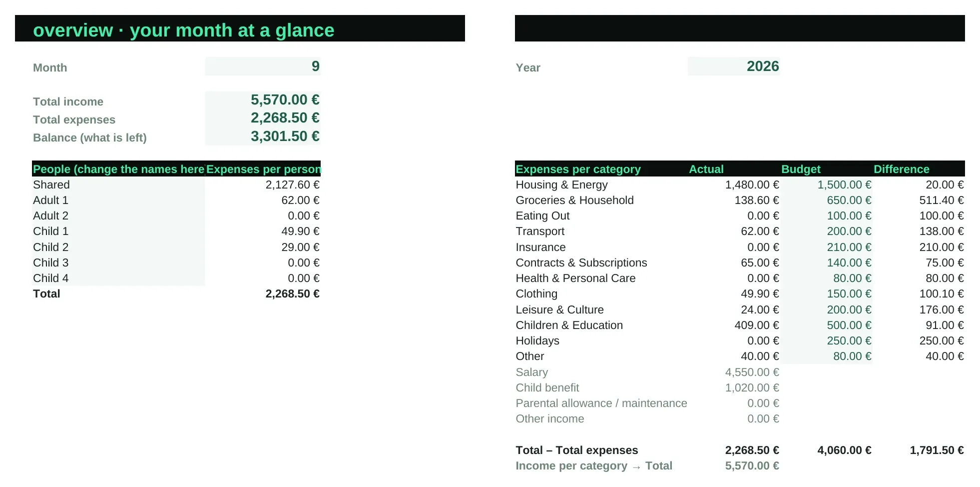Image resolution: width=980 pixels, height=487 pixels.
Task: Click the Eating Out budget cell
Action: [826, 215]
